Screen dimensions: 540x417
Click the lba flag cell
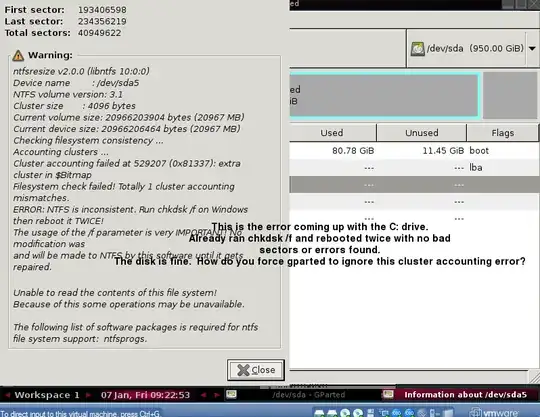(x=476, y=168)
